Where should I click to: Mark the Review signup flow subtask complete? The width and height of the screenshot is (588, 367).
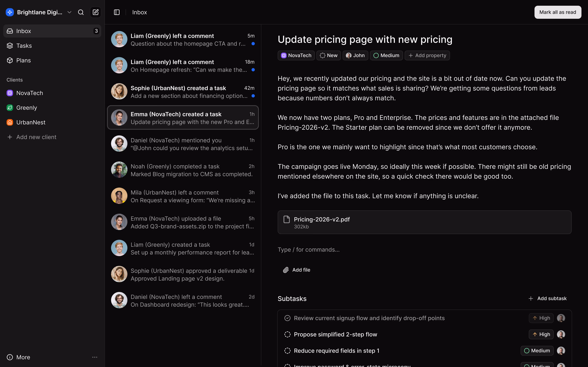(x=287, y=318)
